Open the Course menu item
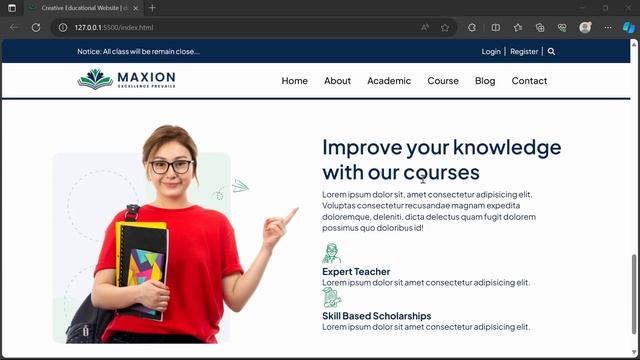The width and height of the screenshot is (640, 360). (443, 81)
